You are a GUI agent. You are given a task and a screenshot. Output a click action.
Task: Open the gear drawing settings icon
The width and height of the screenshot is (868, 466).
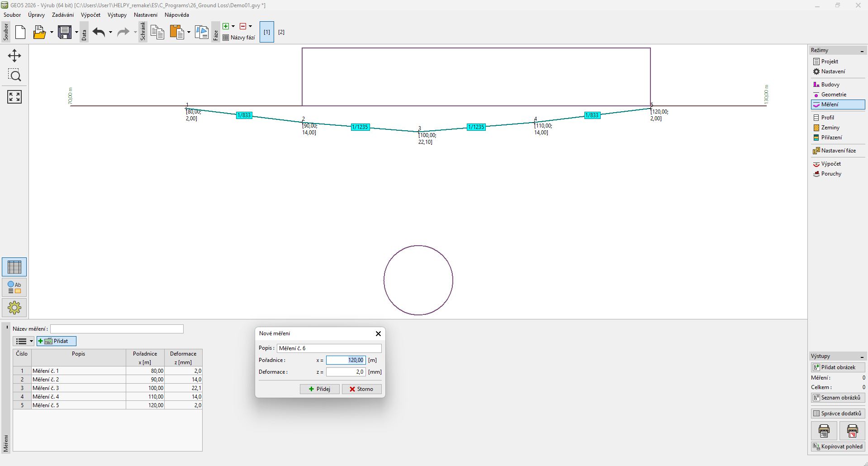14,308
